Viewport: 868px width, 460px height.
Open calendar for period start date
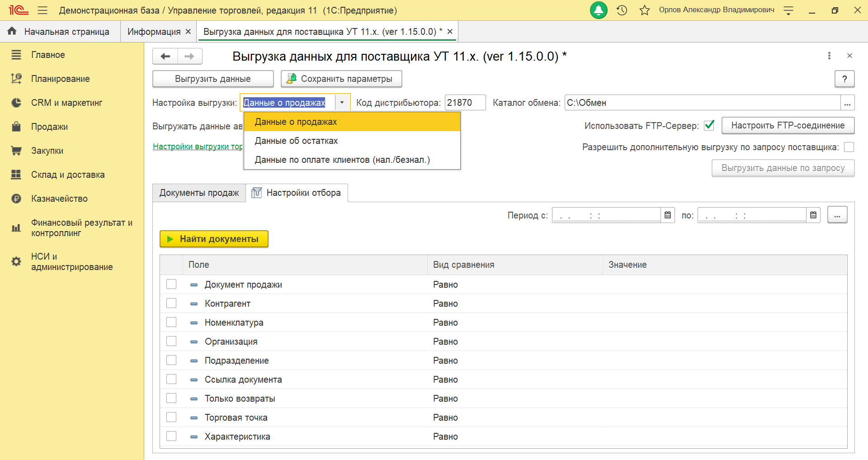pyautogui.click(x=668, y=215)
